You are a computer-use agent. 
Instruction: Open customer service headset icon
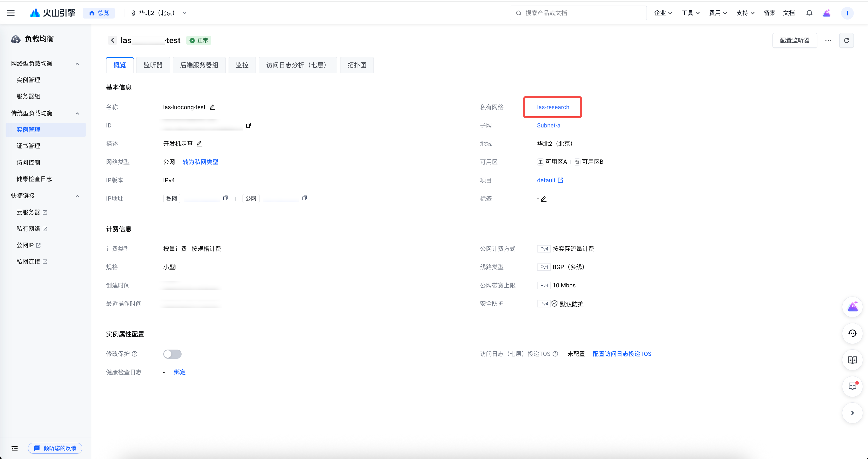click(x=852, y=333)
